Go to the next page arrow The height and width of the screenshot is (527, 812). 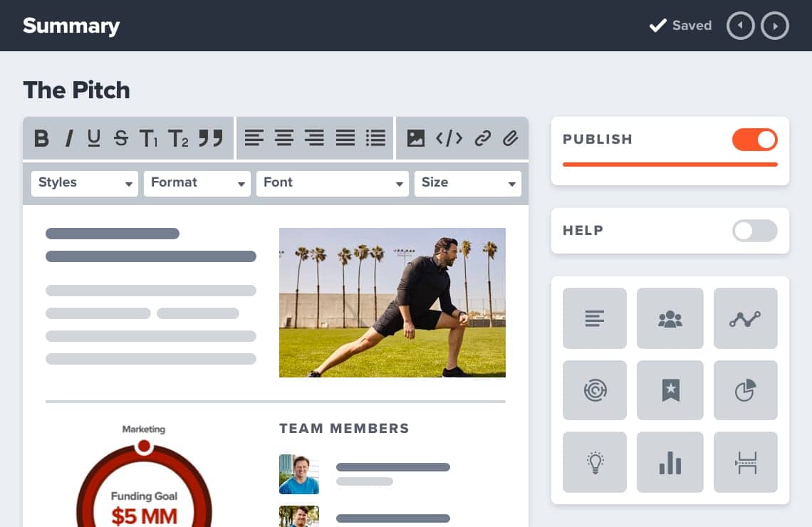coord(775,26)
